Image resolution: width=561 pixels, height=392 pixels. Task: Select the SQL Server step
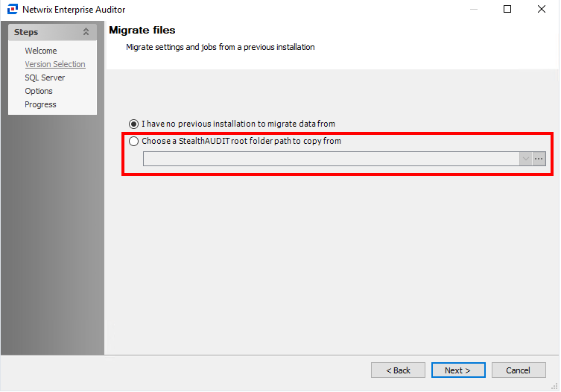[45, 78]
